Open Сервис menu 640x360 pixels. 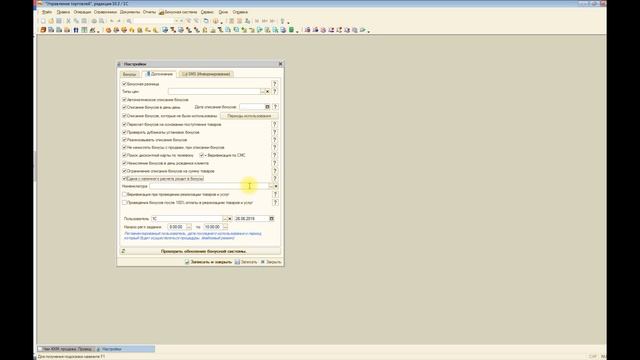(207, 12)
